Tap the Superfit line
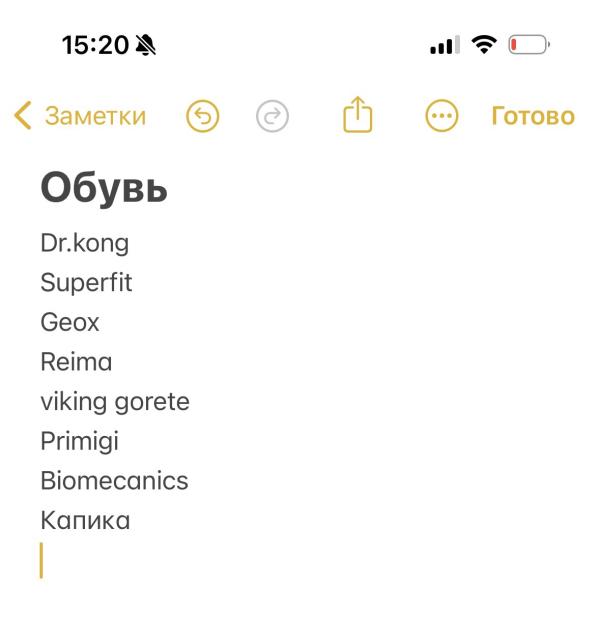Screen dimensions: 600x621 [x=86, y=282]
